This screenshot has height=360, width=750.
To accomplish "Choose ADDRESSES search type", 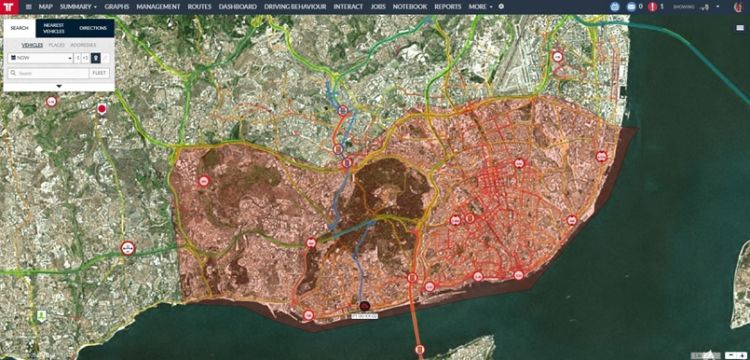I will click(x=83, y=45).
